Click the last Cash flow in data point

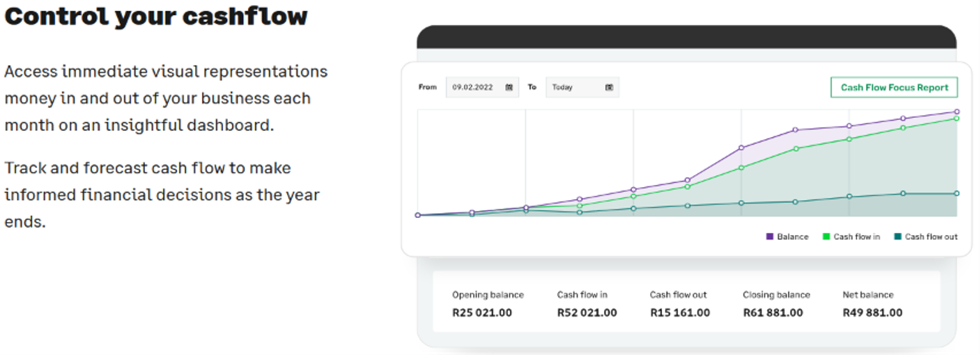point(956,119)
